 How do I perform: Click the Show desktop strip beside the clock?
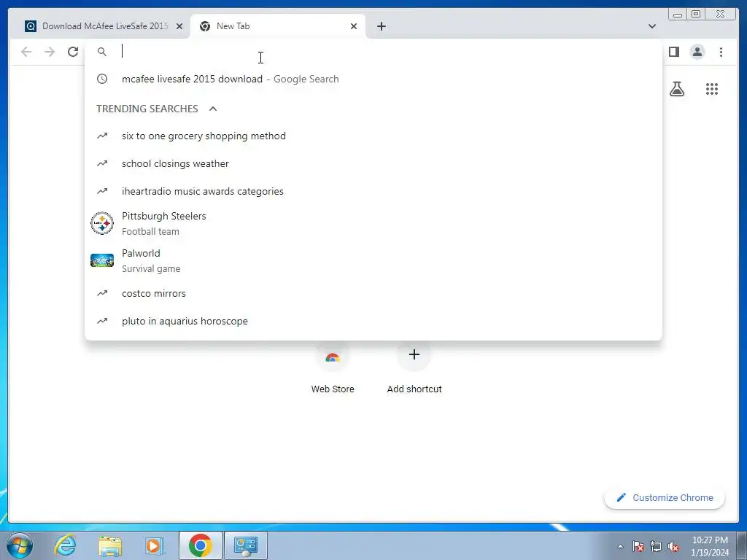click(x=742, y=546)
